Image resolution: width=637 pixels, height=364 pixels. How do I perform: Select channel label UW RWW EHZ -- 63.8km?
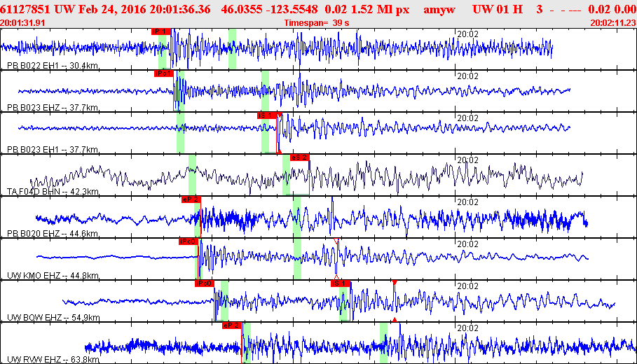coord(53,360)
